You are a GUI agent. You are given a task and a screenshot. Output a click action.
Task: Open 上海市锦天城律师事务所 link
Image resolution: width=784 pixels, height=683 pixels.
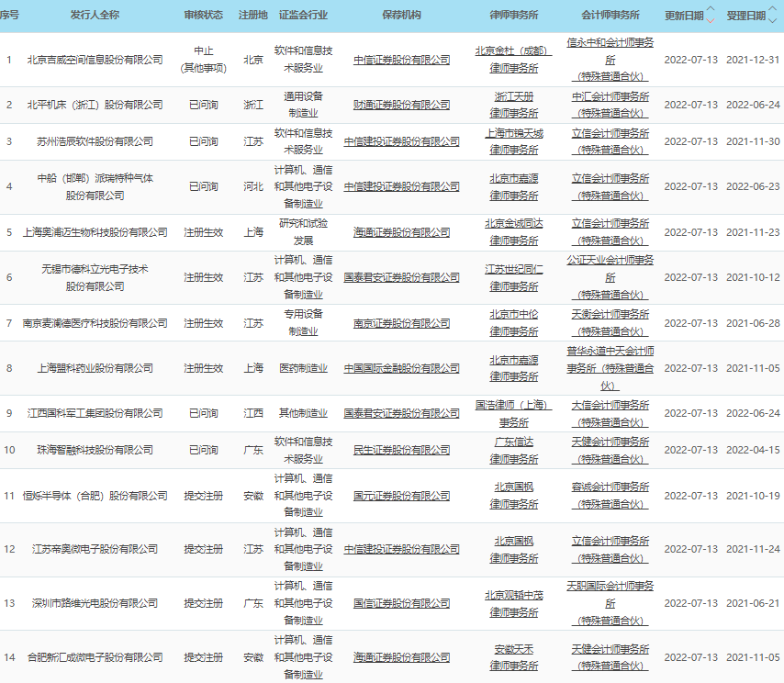point(513,141)
